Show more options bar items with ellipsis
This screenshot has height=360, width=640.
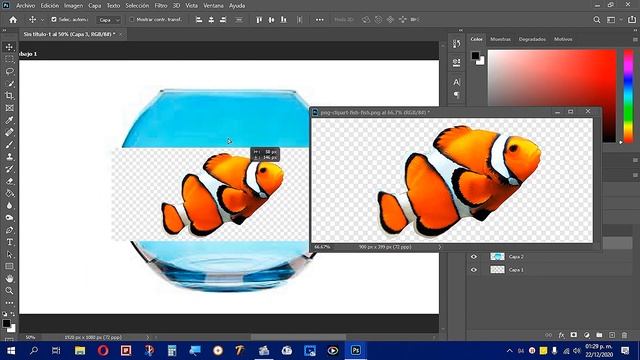pos(320,20)
